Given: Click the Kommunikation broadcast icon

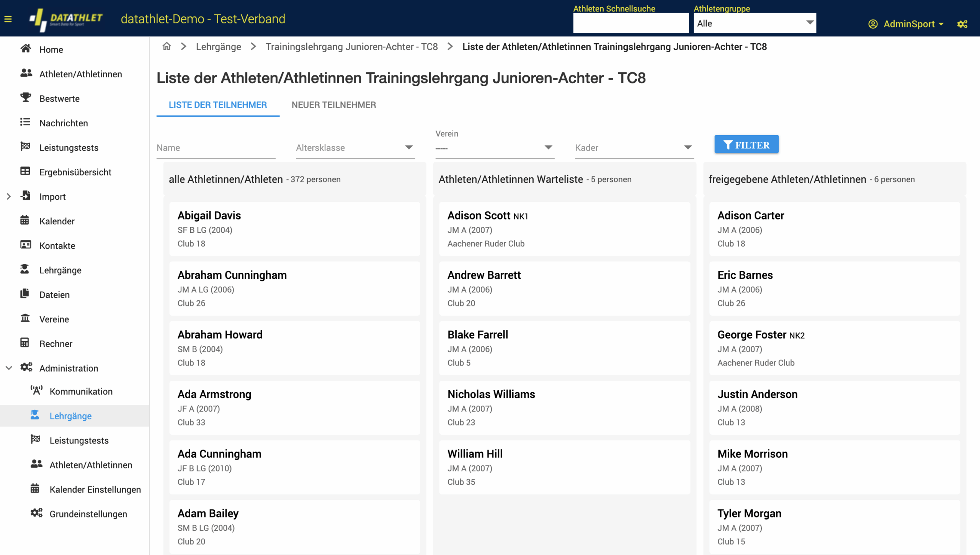Looking at the screenshot, I should coord(36,391).
